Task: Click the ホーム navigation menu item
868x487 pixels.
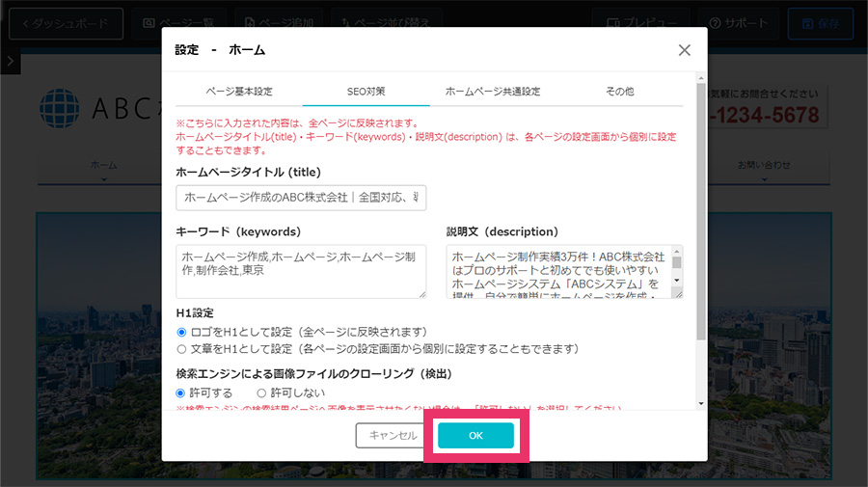Action: (103, 165)
